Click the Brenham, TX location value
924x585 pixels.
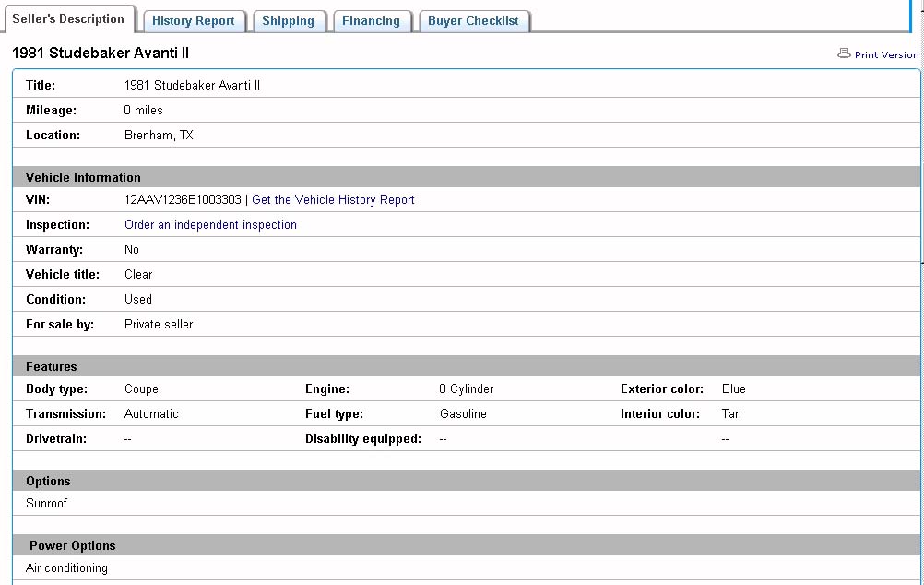coord(159,136)
